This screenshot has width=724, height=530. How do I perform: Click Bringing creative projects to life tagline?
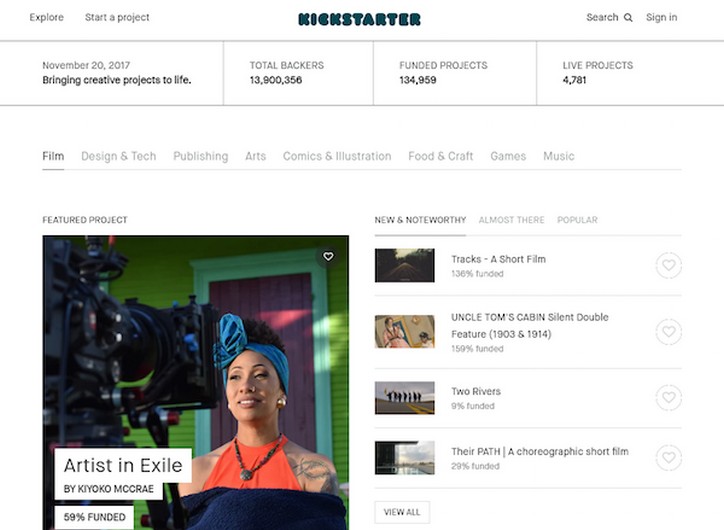point(117,80)
